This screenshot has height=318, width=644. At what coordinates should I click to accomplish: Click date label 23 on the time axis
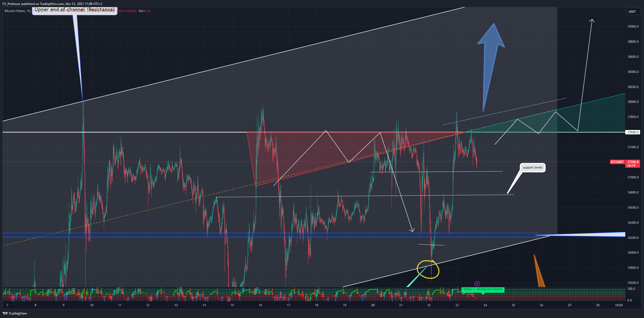click(x=457, y=305)
